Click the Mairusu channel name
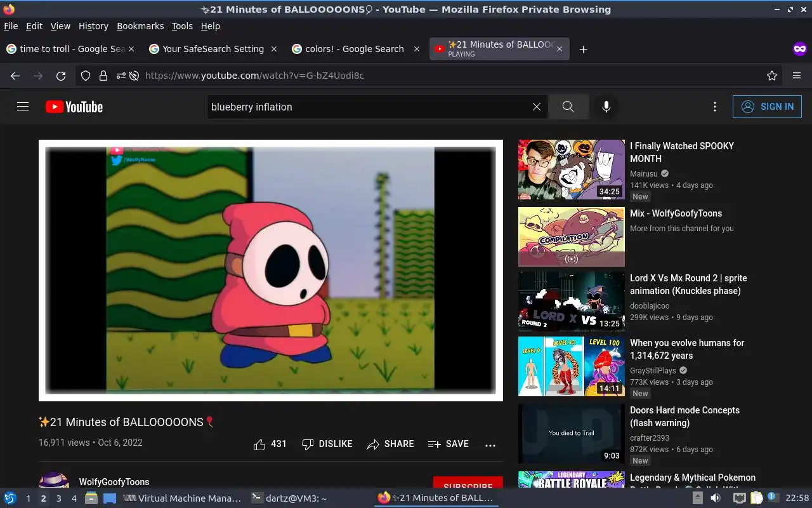Image resolution: width=812 pixels, height=508 pixels. point(644,173)
